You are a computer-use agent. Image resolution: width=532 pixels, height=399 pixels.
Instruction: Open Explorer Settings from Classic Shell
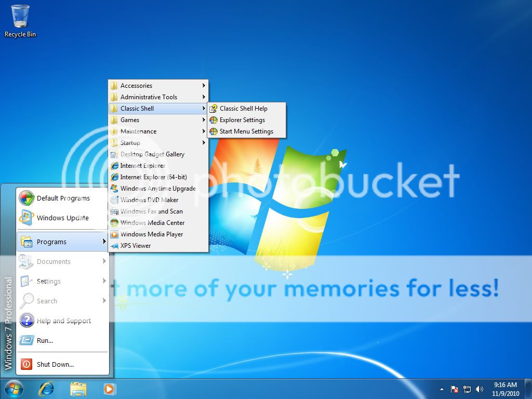(x=242, y=120)
